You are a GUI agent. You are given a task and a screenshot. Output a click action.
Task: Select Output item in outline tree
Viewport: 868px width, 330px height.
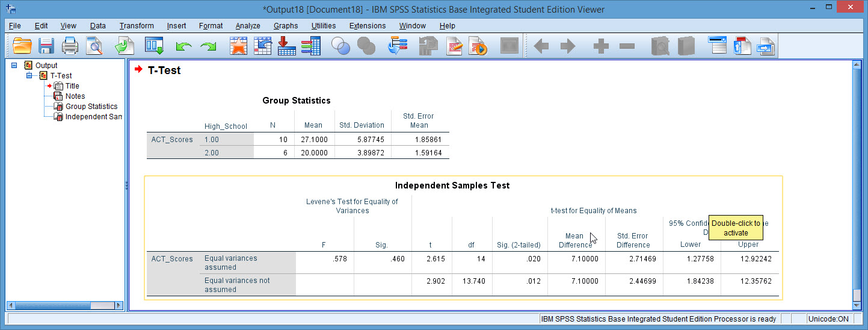(46, 65)
